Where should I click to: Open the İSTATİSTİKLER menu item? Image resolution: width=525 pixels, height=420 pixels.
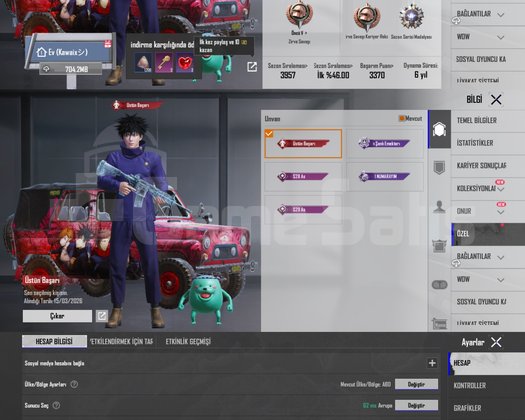coord(475,143)
